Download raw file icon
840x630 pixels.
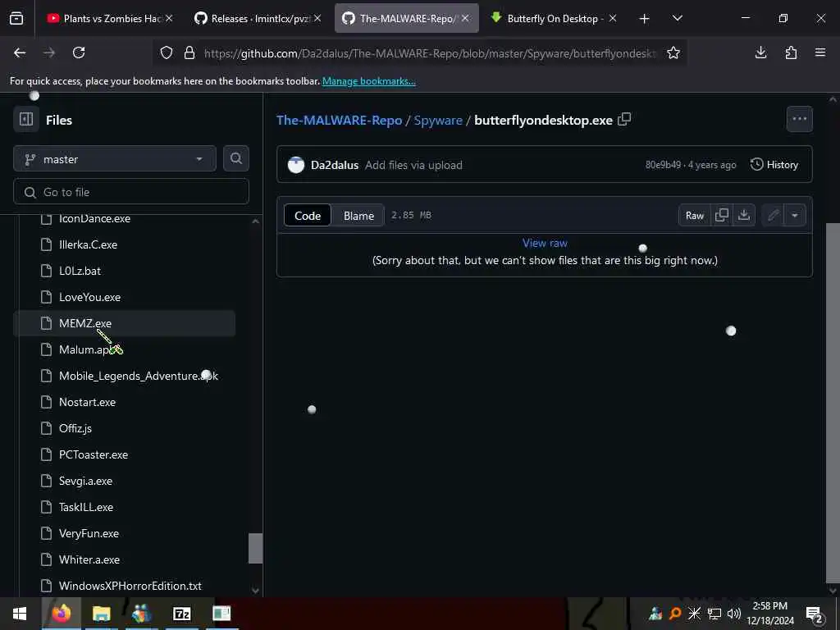click(743, 216)
